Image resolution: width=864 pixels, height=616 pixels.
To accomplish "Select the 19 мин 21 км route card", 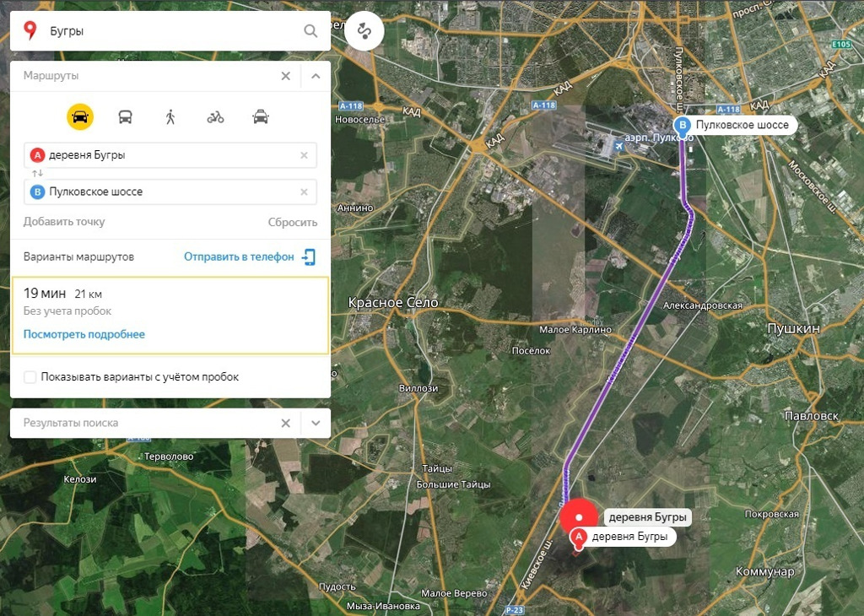I will point(170,315).
